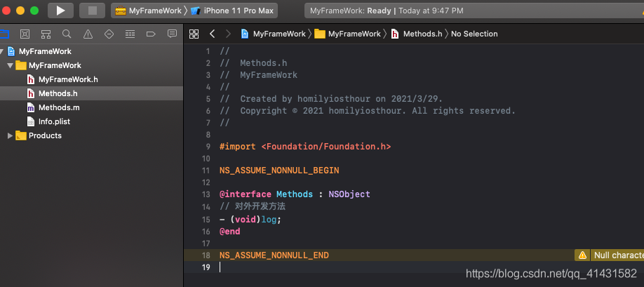Image resolution: width=644 pixels, height=287 pixels.
Task: Show the Symbol navigator
Action: 46,34
